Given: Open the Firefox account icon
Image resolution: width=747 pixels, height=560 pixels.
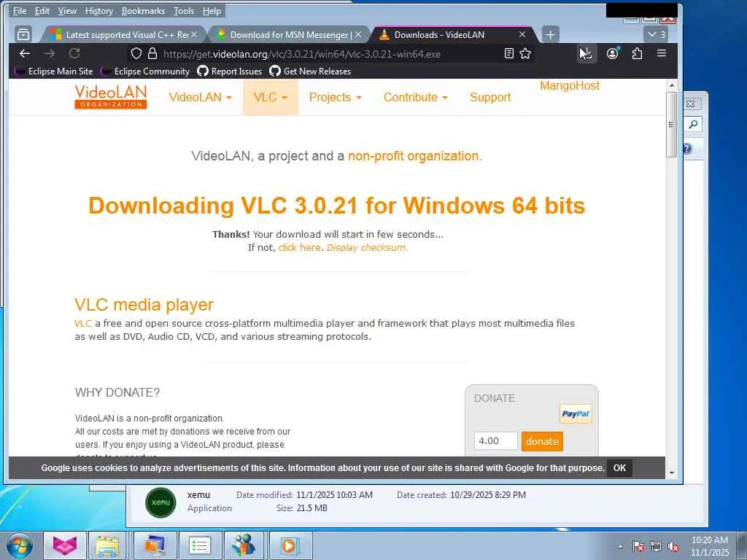Looking at the screenshot, I should pyautogui.click(x=613, y=53).
